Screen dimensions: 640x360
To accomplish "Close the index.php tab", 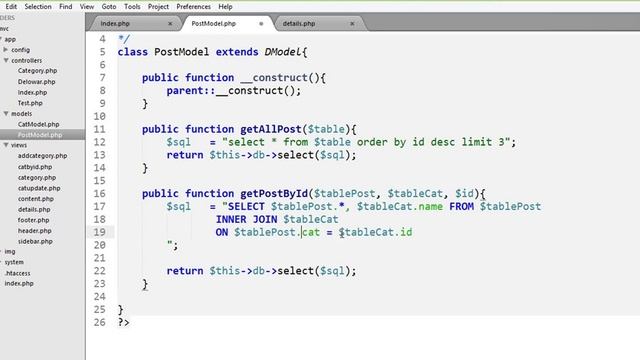I will point(170,24).
